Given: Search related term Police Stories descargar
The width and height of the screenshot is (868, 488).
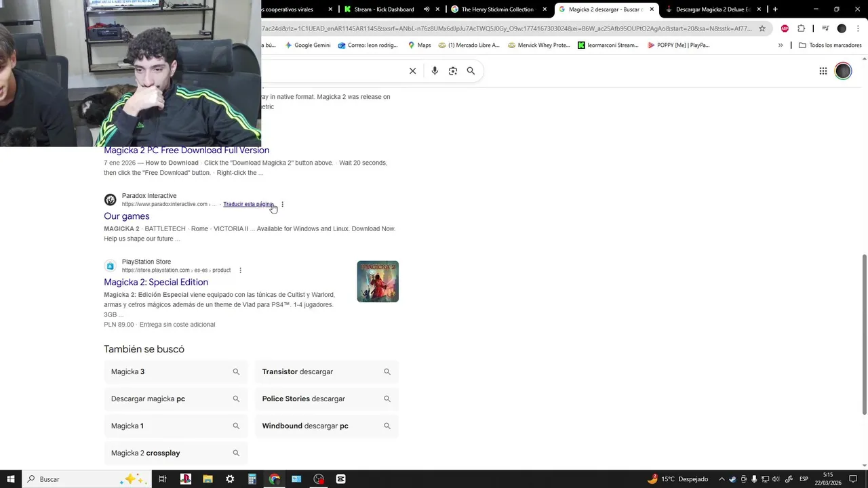Looking at the screenshot, I should 327,399.
